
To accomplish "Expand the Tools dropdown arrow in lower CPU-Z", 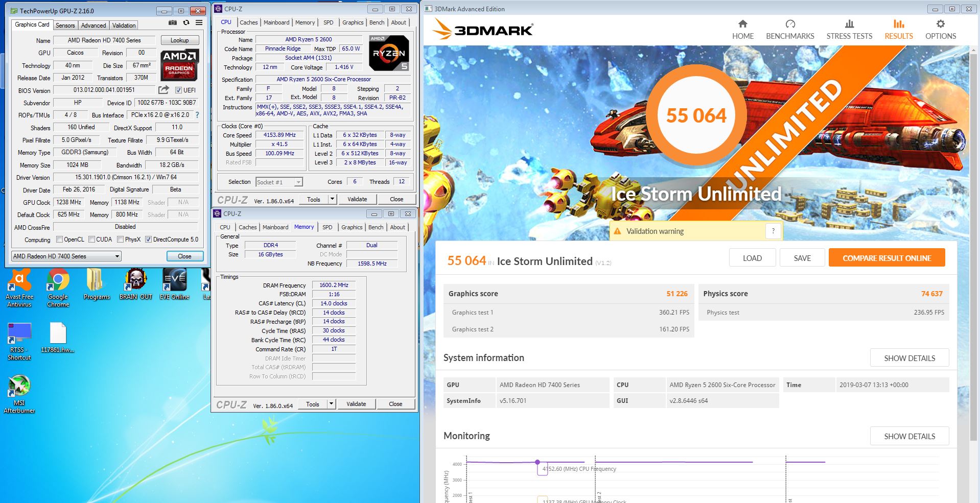I will 331,404.
